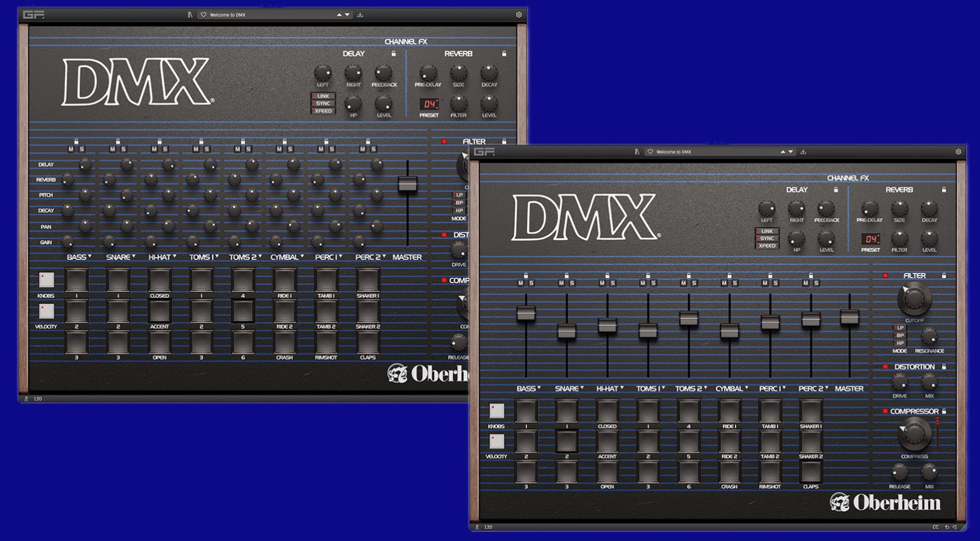Click the 120 tempo value, front window
The image size is (980, 541).
[488, 528]
